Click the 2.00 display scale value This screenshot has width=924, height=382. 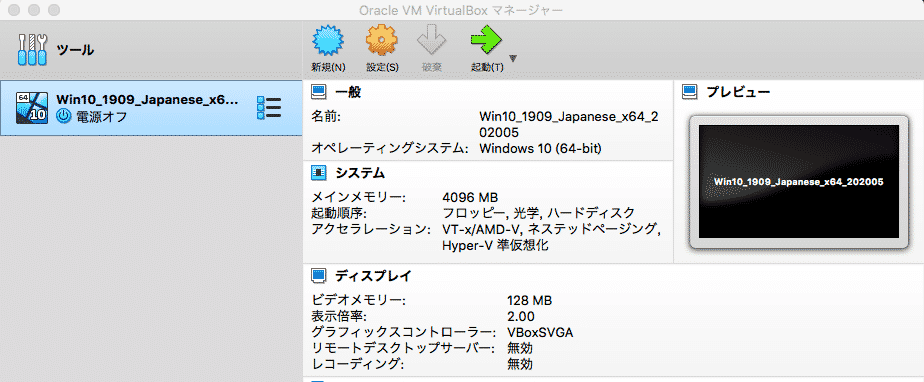521,317
